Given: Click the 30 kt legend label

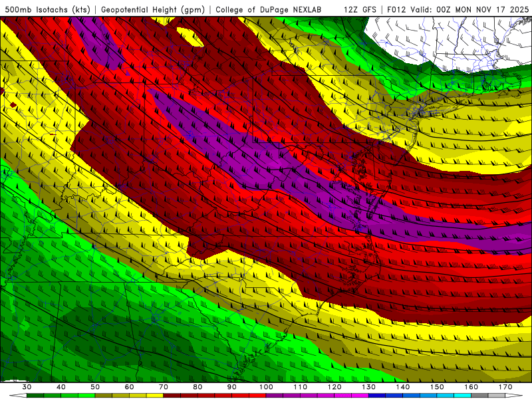Looking at the screenshot, I should pyautogui.click(x=27, y=387).
